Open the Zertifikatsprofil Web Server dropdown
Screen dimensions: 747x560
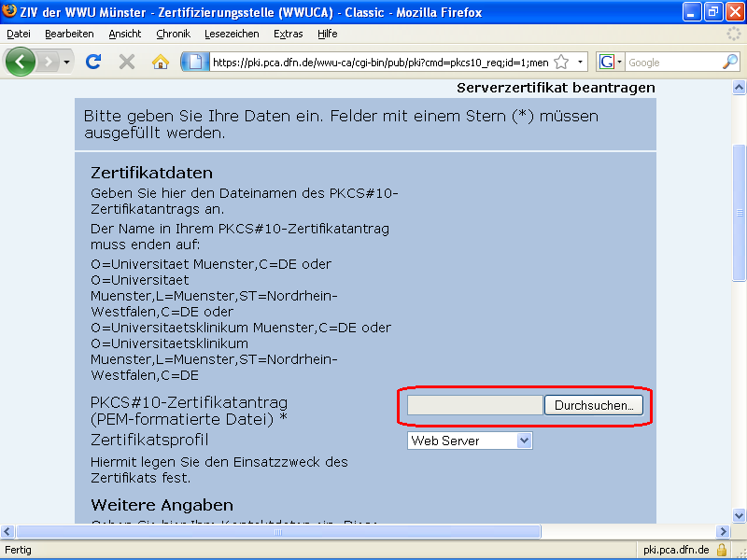470,441
